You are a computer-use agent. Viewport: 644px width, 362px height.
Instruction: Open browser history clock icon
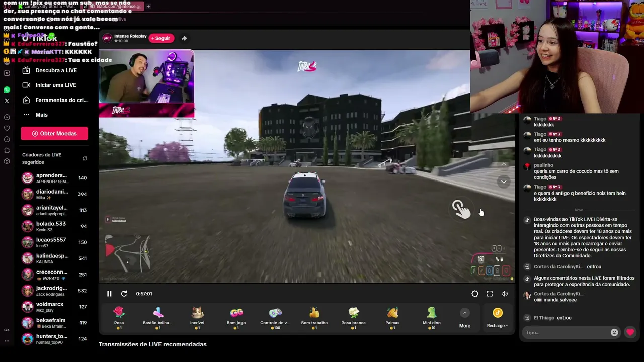pos(7,139)
